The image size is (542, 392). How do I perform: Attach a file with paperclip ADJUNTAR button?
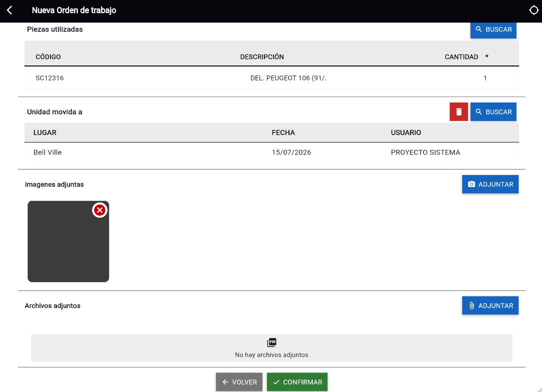[490, 305]
